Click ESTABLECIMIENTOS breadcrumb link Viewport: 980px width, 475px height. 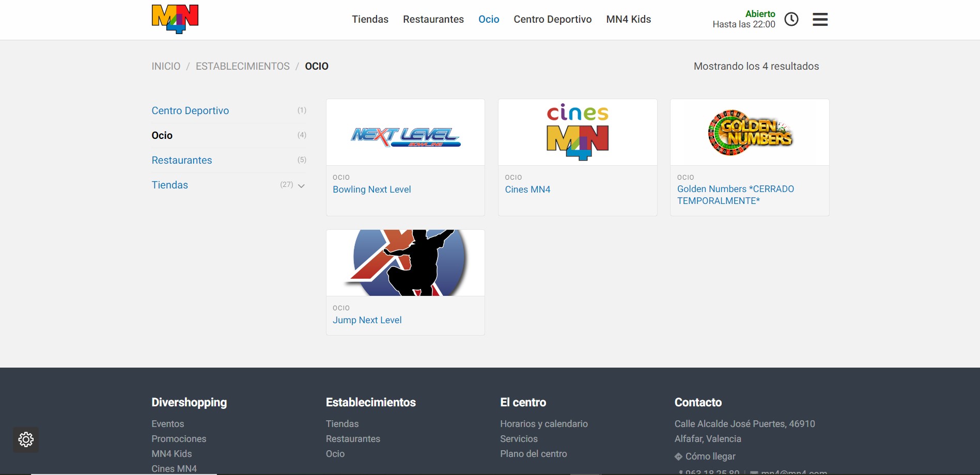coord(243,66)
